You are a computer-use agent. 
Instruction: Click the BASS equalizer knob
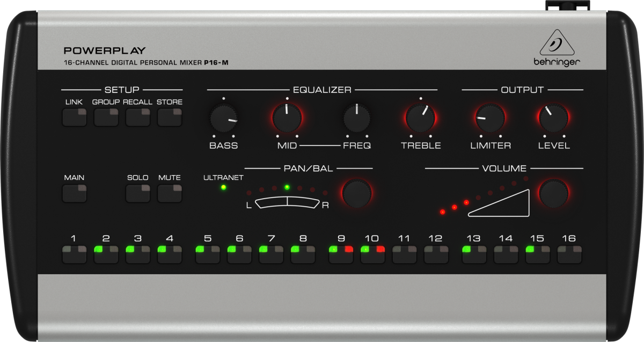click(x=224, y=119)
